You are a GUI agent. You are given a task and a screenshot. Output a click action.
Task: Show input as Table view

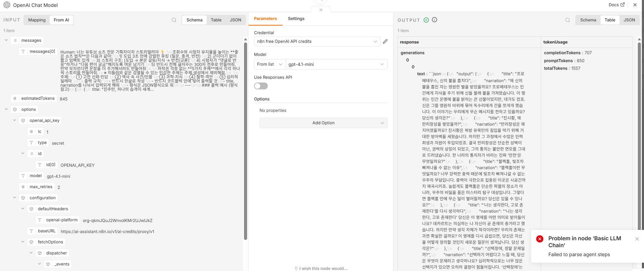click(216, 20)
